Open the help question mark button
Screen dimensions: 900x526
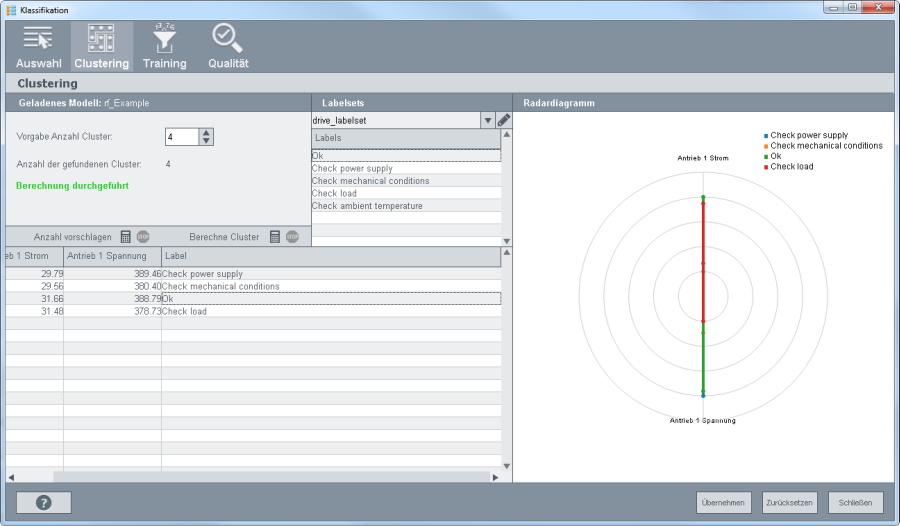tap(45, 502)
